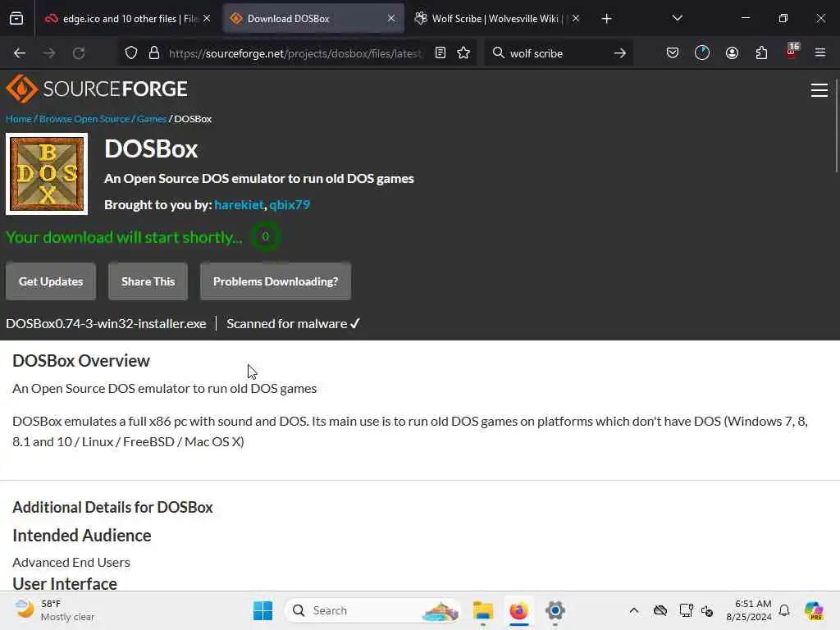Click the Problems Downloading? button

pos(276,281)
